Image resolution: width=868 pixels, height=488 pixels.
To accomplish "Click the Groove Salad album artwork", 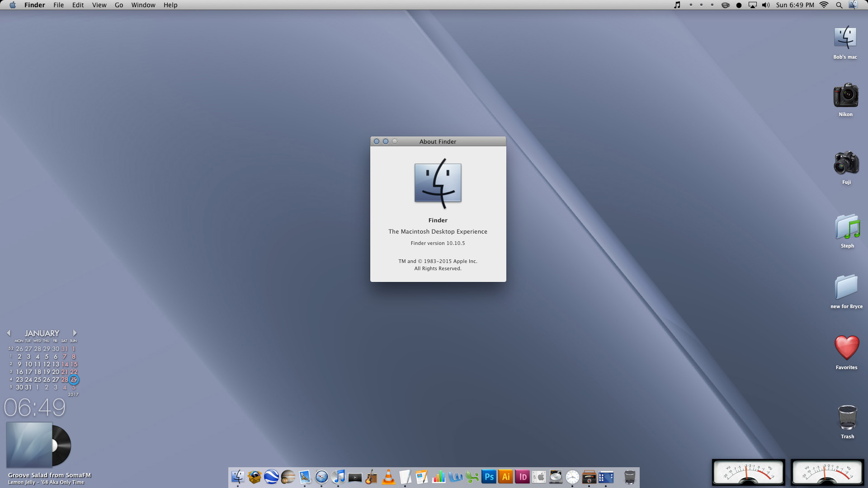I will coord(29,445).
